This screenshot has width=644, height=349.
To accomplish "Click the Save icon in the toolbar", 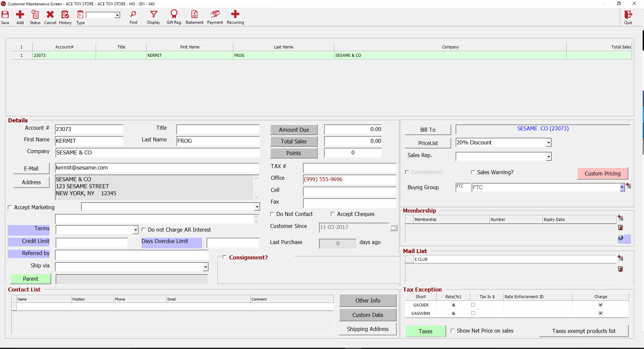I will point(5,15).
